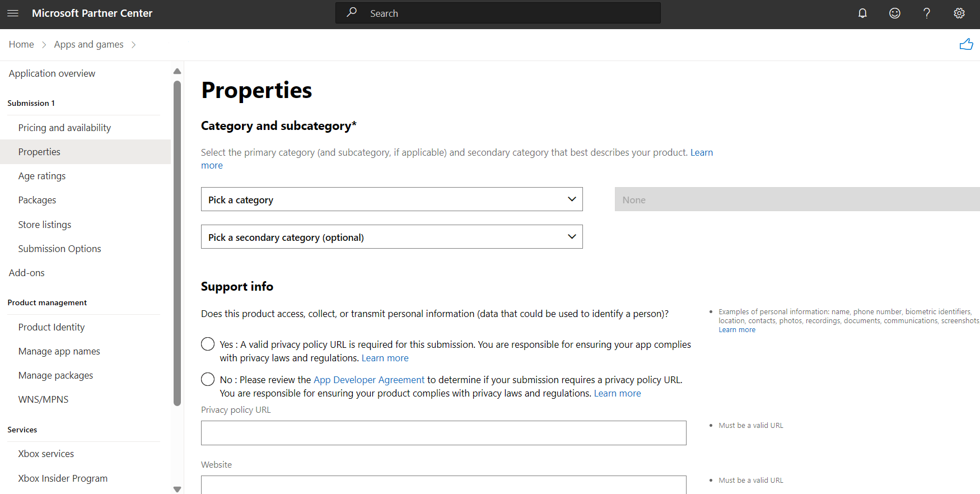
Task: Open the help question mark
Action: [x=927, y=13]
